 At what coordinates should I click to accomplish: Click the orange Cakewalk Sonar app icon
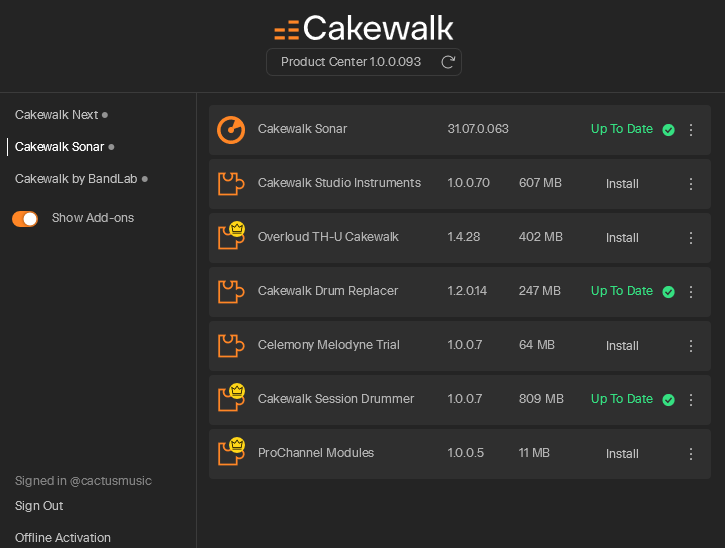[231, 129]
